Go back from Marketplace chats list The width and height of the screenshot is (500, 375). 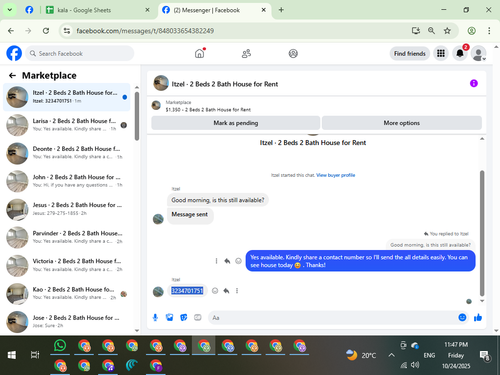point(12,76)
